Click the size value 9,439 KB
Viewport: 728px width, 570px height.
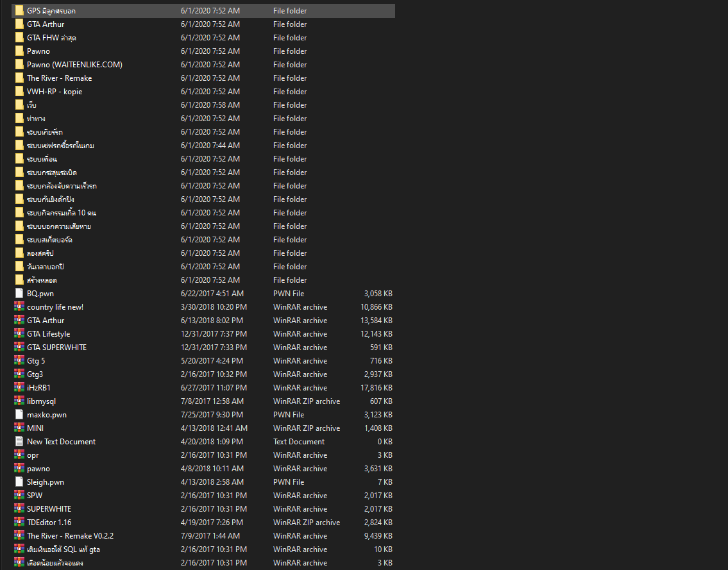378,535
